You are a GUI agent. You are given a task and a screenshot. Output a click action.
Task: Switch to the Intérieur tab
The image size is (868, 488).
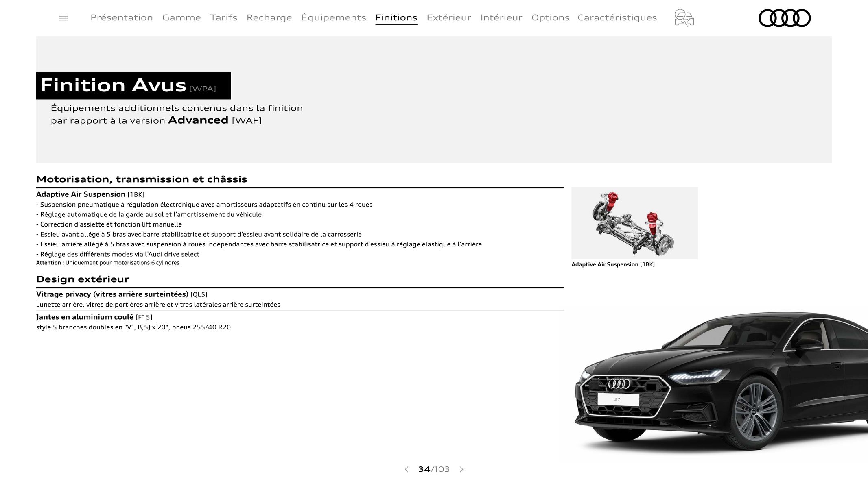501,17
